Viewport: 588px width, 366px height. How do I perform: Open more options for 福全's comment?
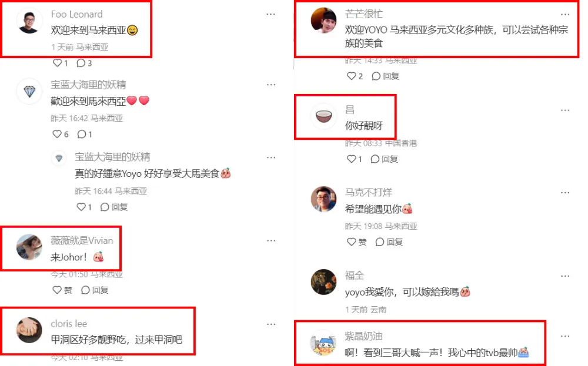(565, 276)
